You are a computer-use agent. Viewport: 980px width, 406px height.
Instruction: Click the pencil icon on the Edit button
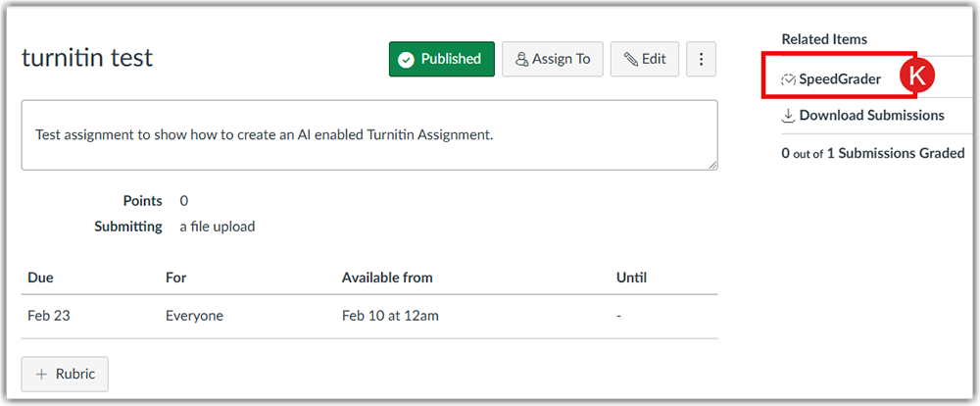pyautogui.click(x=630, y=60)
